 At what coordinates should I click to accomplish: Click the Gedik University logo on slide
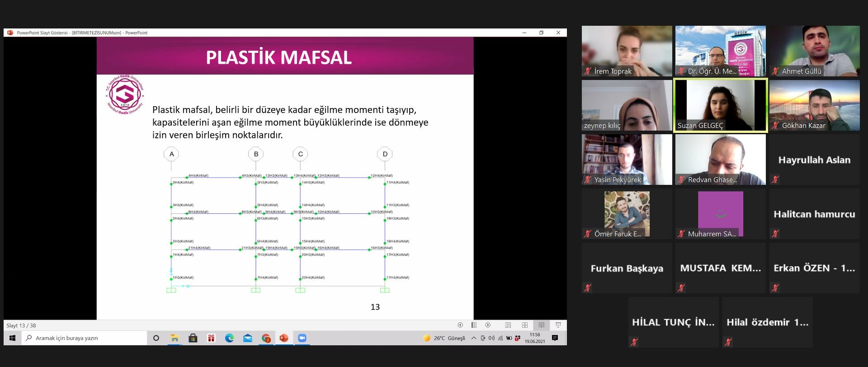point(125,95)
